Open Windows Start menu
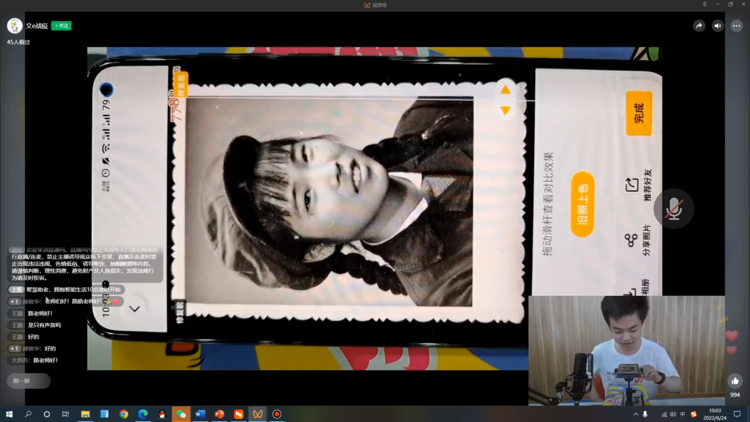Screen dimensions: 750x422 [9, 414]
